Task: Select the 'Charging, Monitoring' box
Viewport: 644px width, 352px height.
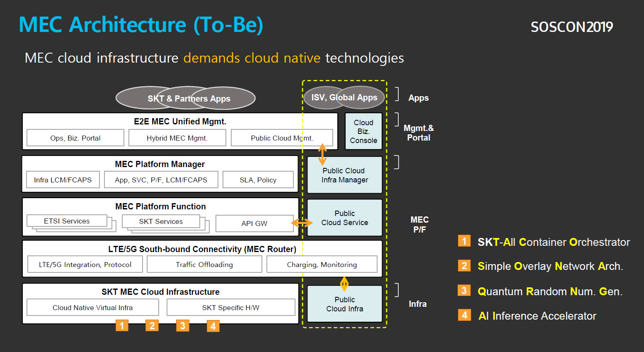Action: [322, 265]
